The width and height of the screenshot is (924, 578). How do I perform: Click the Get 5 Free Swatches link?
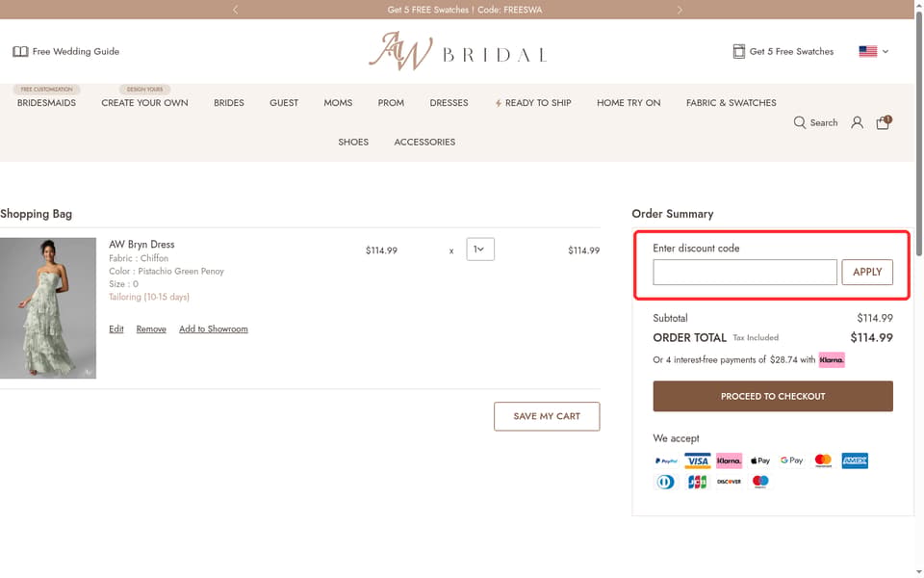(791, 51)
